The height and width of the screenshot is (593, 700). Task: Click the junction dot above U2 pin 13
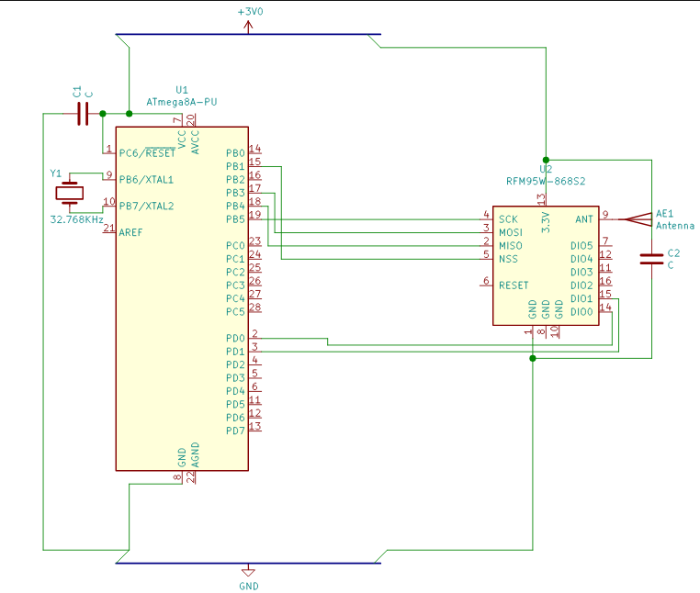pos(546,160)
